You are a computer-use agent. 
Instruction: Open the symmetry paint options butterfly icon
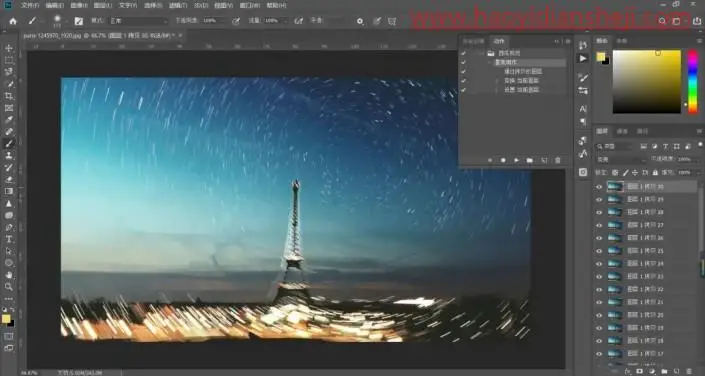point(392,21)
